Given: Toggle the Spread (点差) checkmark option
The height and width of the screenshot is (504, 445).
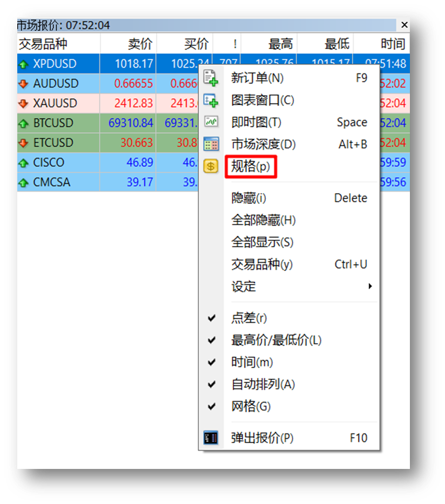Looking at the screenshot, I should [x=249, y=318].
